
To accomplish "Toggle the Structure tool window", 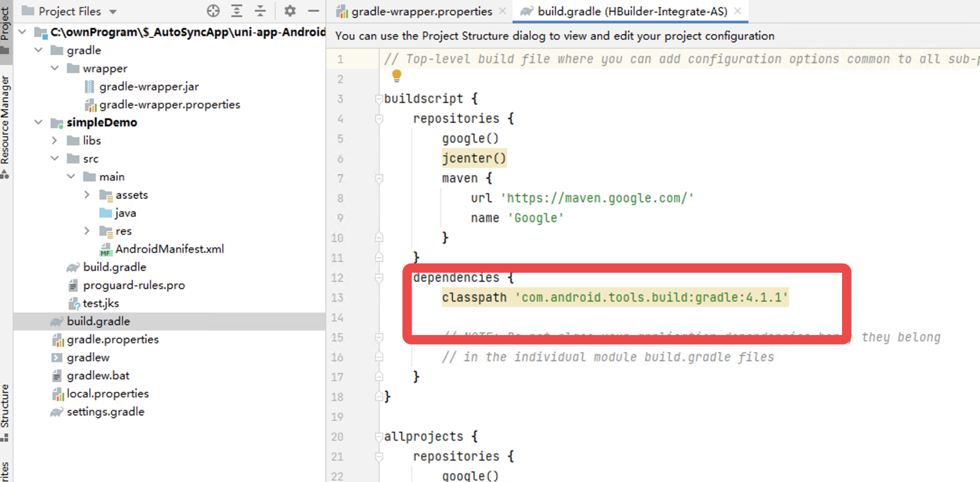I will pos(6,413).
